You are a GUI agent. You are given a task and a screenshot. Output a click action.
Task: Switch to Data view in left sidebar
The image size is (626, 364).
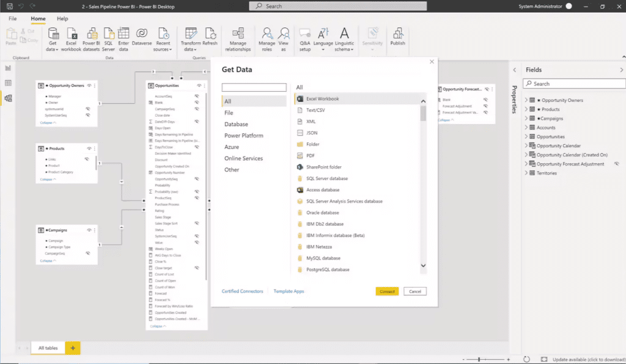pos(8,83)
